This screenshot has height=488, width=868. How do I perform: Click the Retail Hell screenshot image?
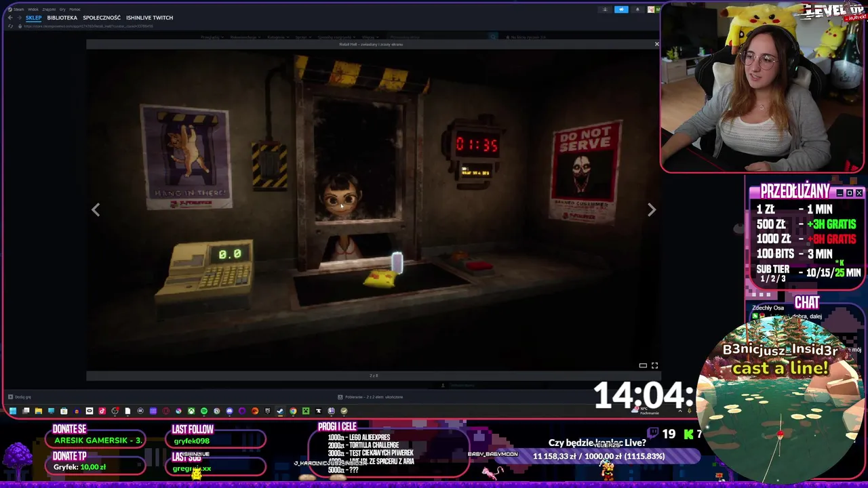pyautogui.click(x=373, y=209)
